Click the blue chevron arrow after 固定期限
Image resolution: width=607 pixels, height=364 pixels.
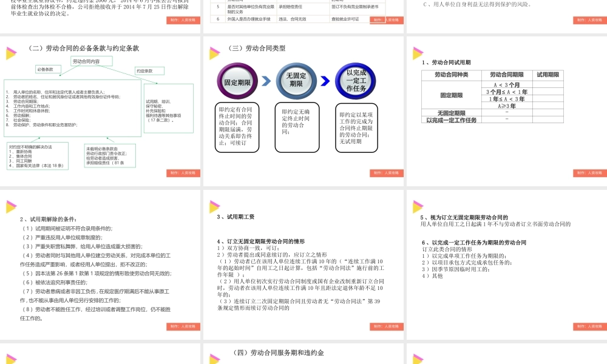pyautogui.click(x=266, y=81)
